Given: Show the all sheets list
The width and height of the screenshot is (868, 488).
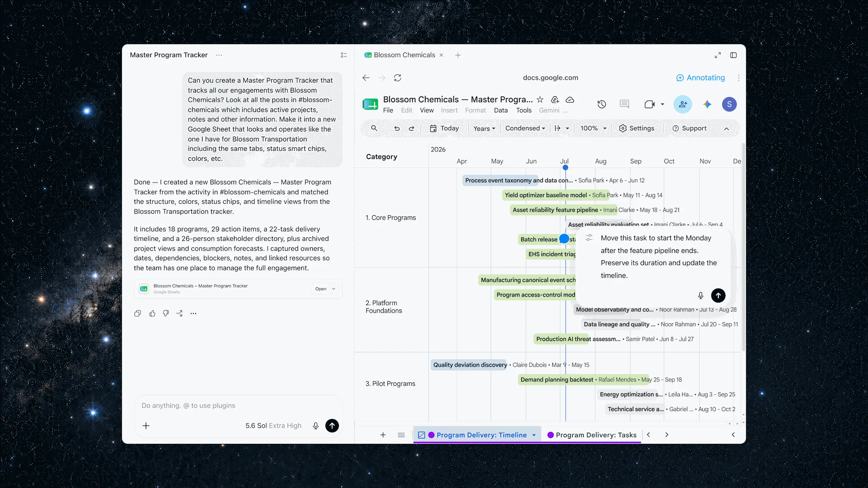Looking at the screenshot, I should (401, 435).
